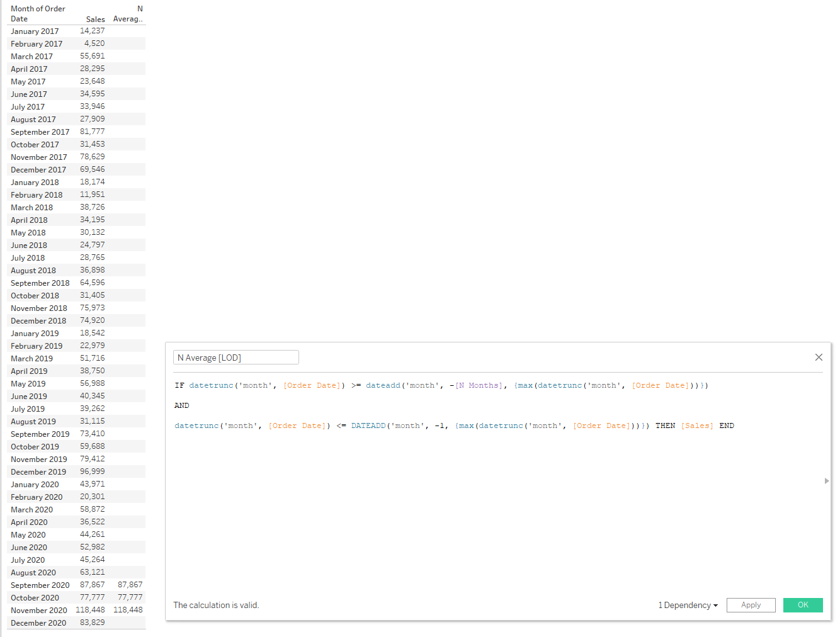Screen dimensions: 840x637
Task: Open the 1 Dependency dropdown
Action: click(x=688, y=606)
